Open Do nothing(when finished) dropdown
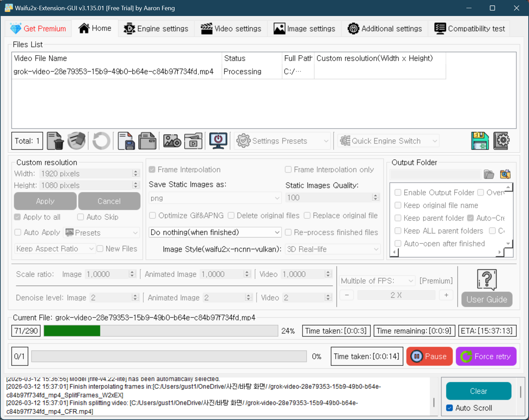 [x=215, y=232]
